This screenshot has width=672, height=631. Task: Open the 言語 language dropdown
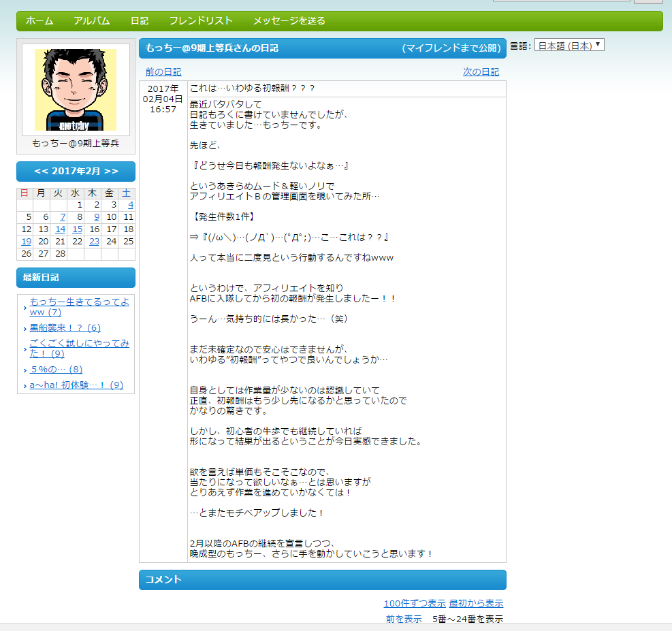569,46
